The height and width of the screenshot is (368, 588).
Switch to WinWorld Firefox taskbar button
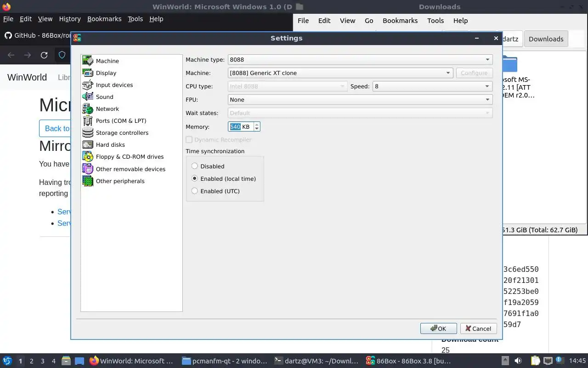pyautogui.click(x=131, y=361)
